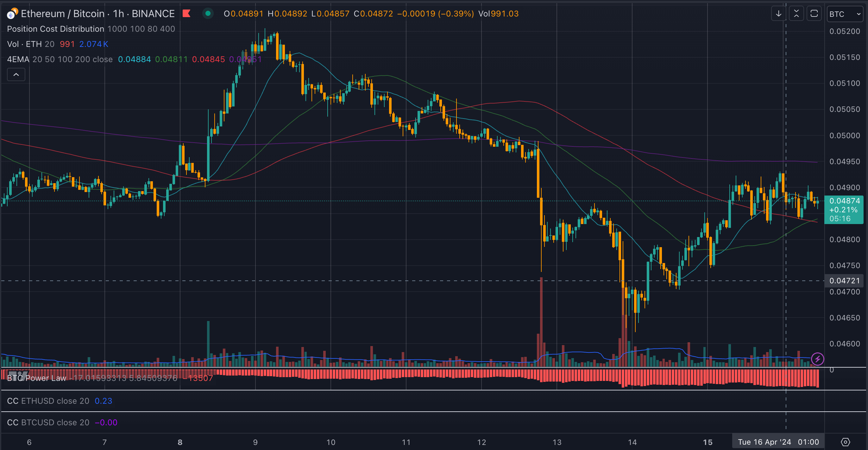Click the Vol991.03 readout in header

498,14
